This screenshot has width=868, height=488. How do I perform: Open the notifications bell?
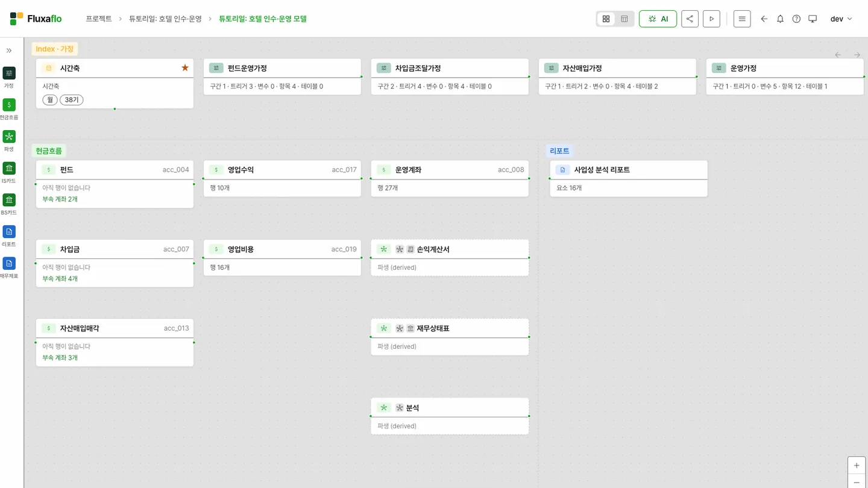[x=780, y=19]
